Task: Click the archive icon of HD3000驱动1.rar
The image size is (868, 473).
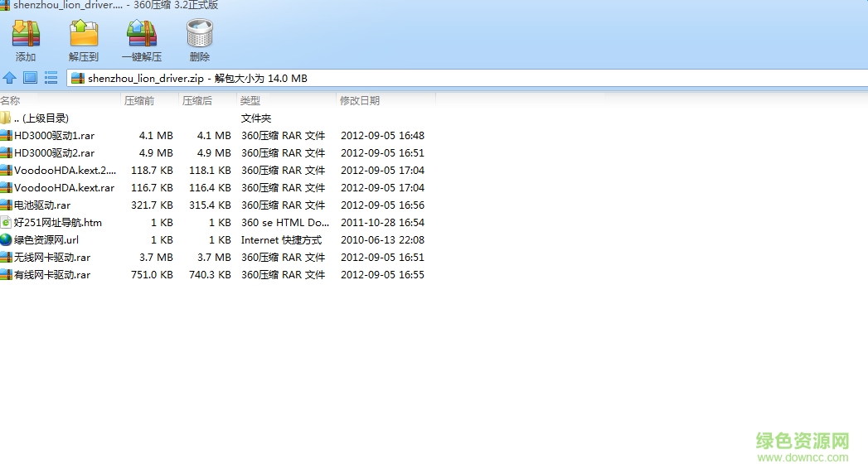Action: point(6,136)
